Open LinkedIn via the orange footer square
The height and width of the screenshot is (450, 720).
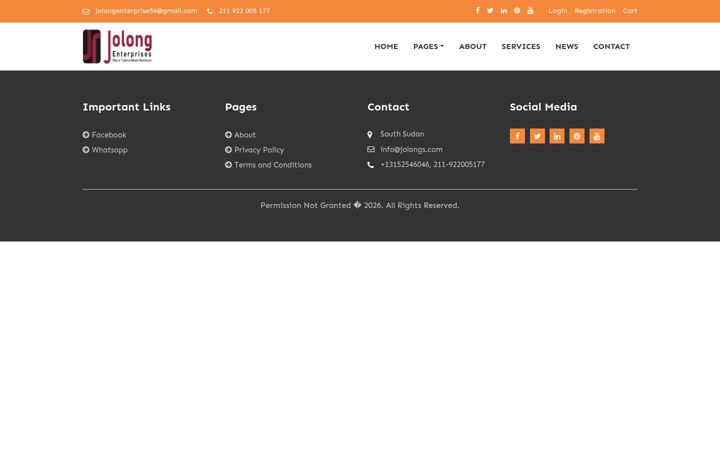557,136
